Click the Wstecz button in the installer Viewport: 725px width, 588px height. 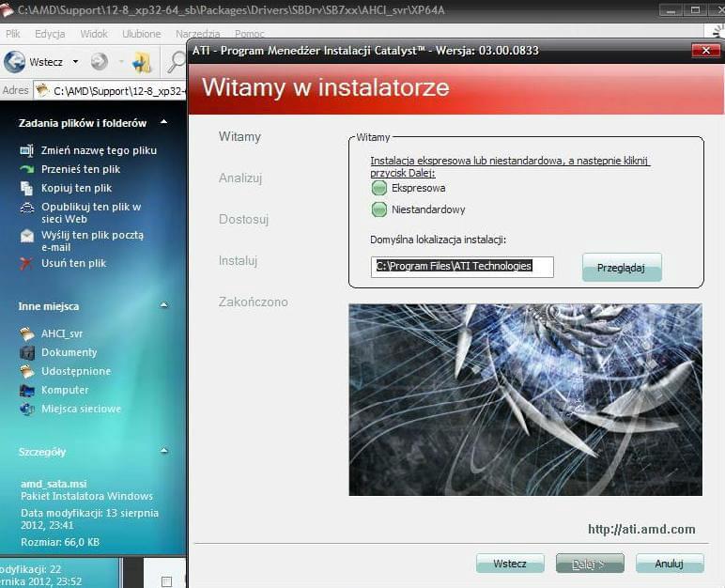(x=510, y=564)
